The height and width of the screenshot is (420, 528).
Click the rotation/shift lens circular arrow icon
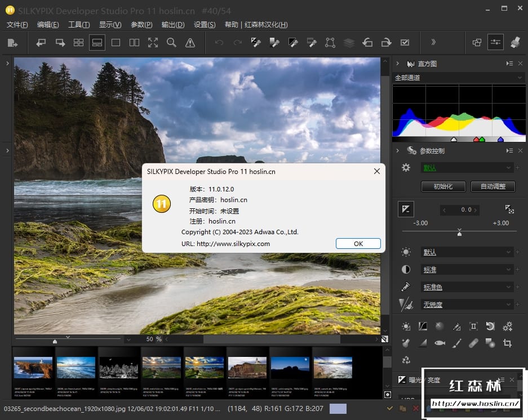tap(490, 326)
